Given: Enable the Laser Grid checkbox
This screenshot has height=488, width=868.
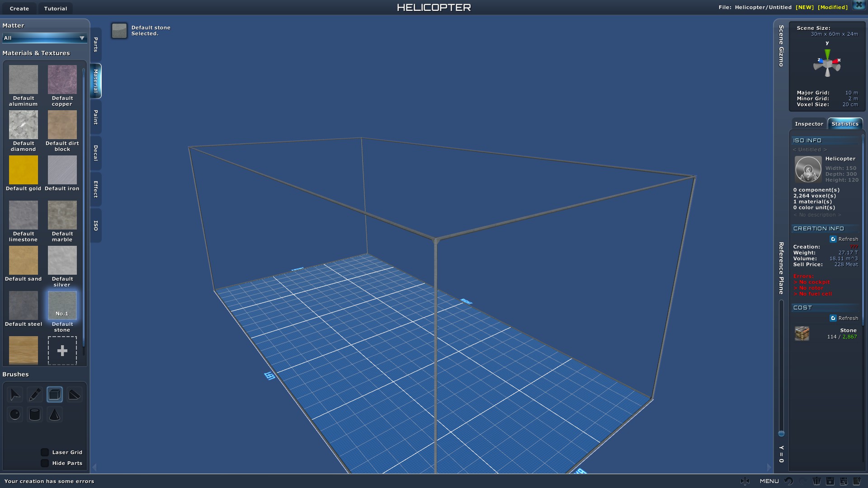Looking at the screenshot, I should [45, 452].
